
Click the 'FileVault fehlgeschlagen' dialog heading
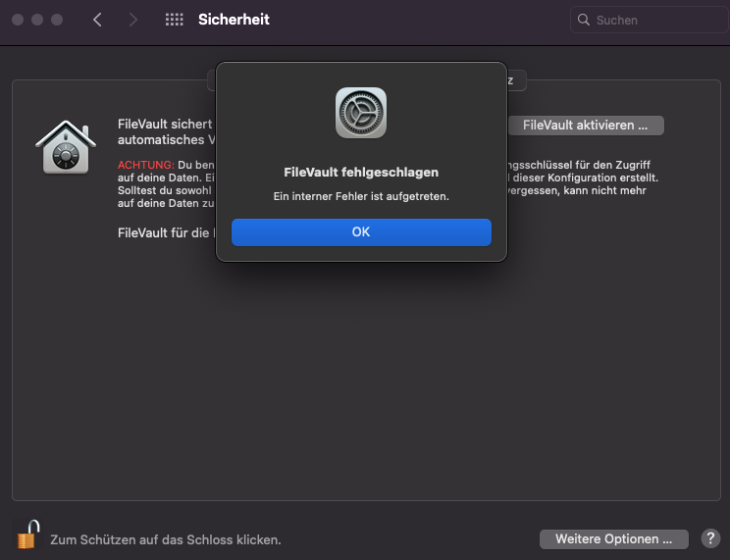(x=361, y=173)
